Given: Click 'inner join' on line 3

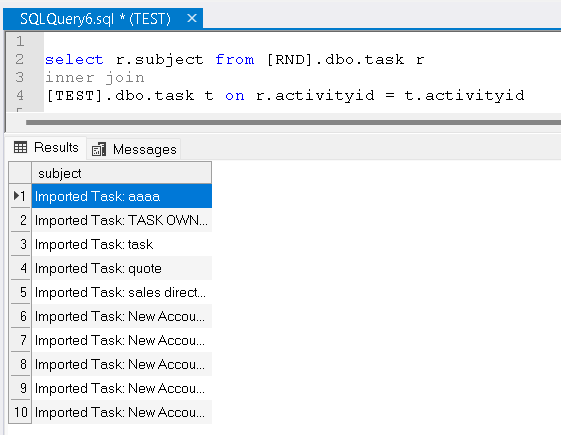Looking at the screenshot, I should [x=95, y=78].
